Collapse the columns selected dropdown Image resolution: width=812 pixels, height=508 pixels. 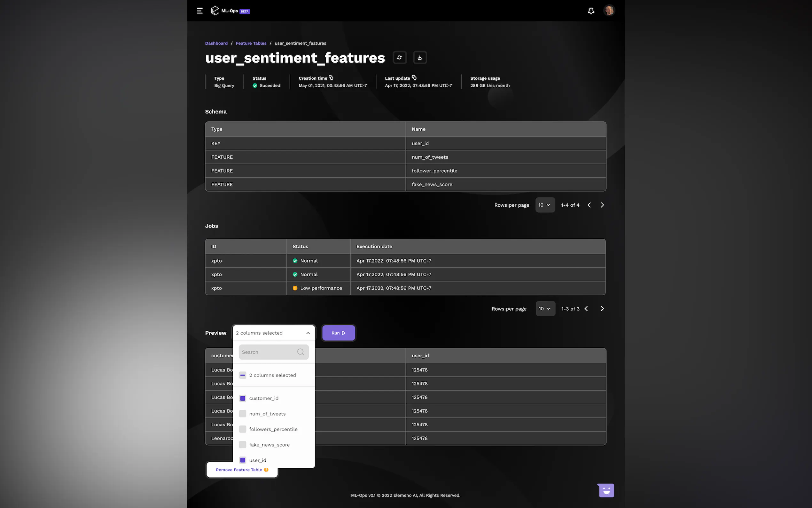(308, 333)
